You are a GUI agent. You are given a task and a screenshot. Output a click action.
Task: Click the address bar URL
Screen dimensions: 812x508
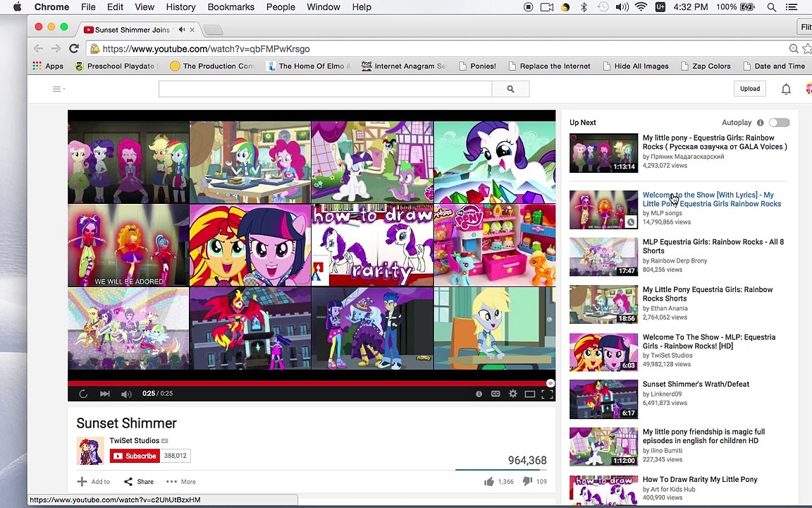[206, 49]
